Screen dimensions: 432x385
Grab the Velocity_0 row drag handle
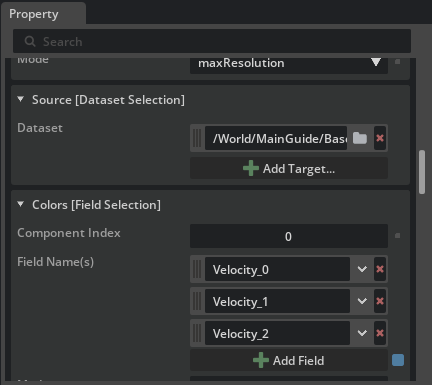tap(197, 269)
